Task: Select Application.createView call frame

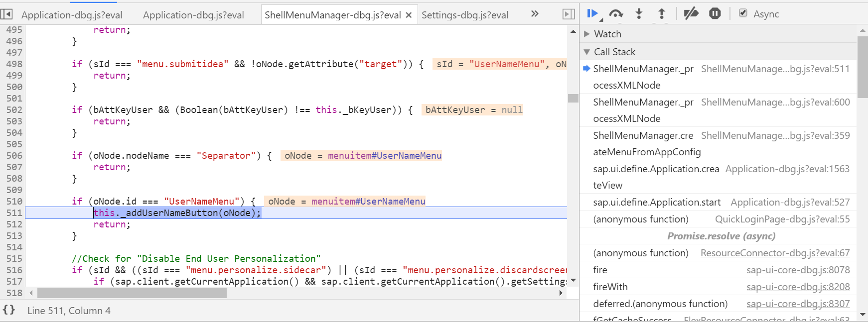Action: (718, 177)
